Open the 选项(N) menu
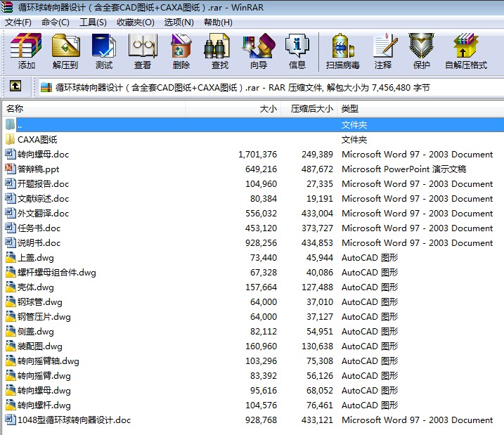504x435 pixels. [179, 22]
